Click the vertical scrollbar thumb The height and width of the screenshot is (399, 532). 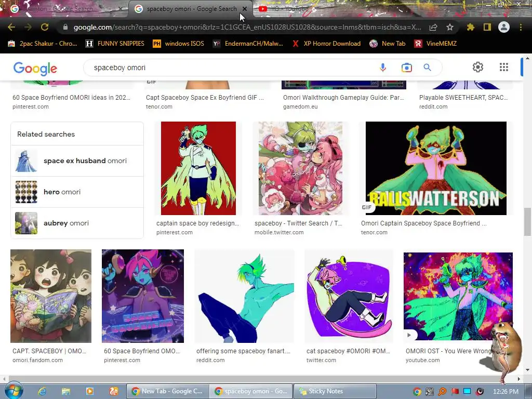528,222
